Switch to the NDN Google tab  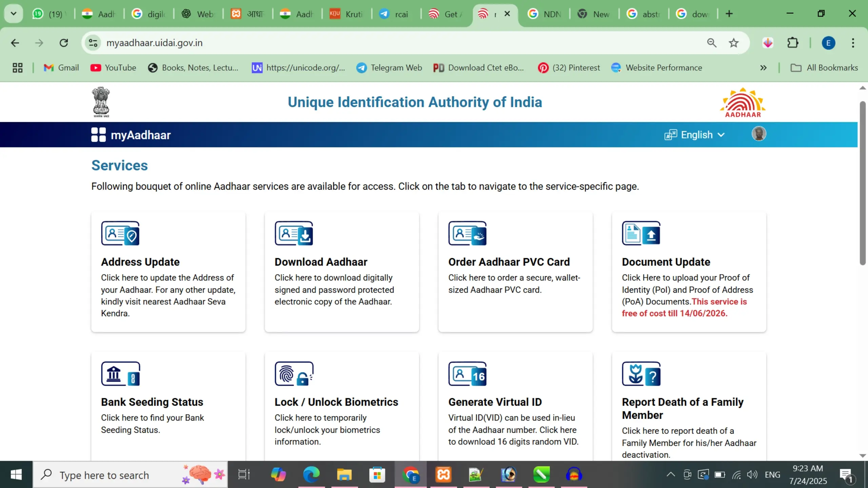[x=545, y=14]
